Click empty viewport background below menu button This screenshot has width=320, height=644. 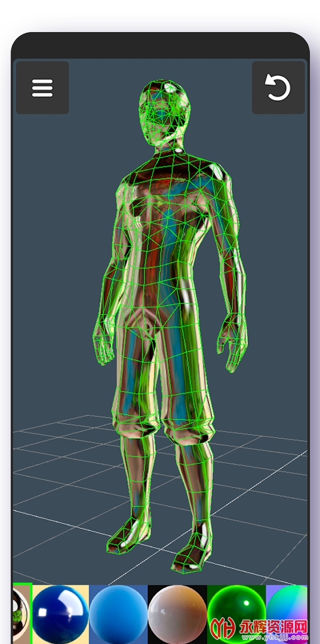click(x=49, y=201)
